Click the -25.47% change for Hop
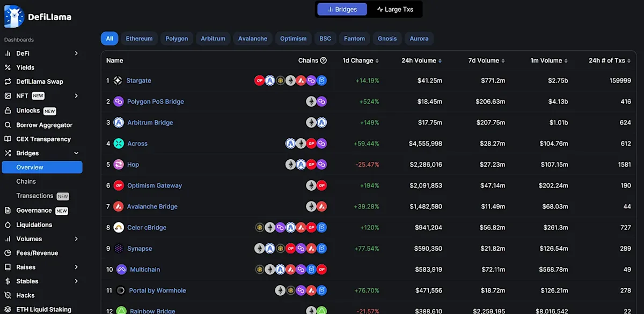 pyautogui.click(x=367, y=165)
